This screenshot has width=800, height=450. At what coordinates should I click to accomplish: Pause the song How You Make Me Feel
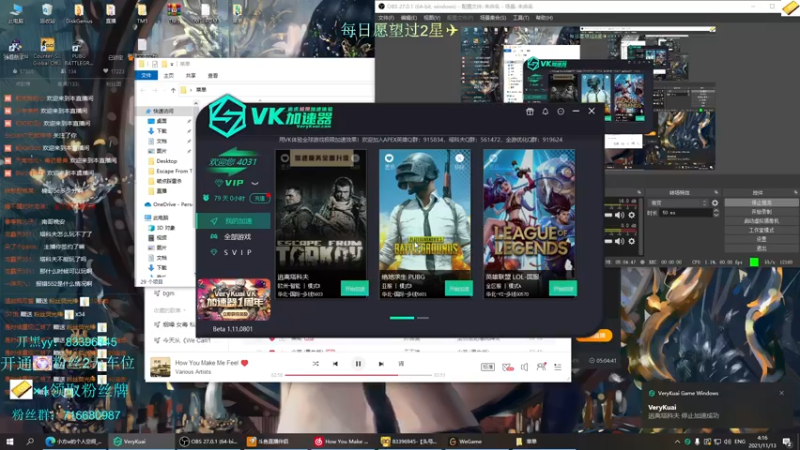click(358, 364)
